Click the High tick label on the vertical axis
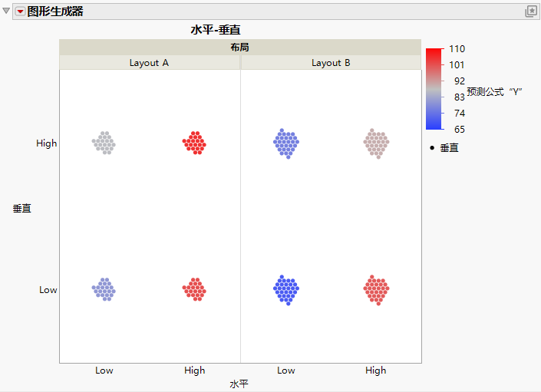The width and height of the screenshot is (541, 392). point(47,143)
